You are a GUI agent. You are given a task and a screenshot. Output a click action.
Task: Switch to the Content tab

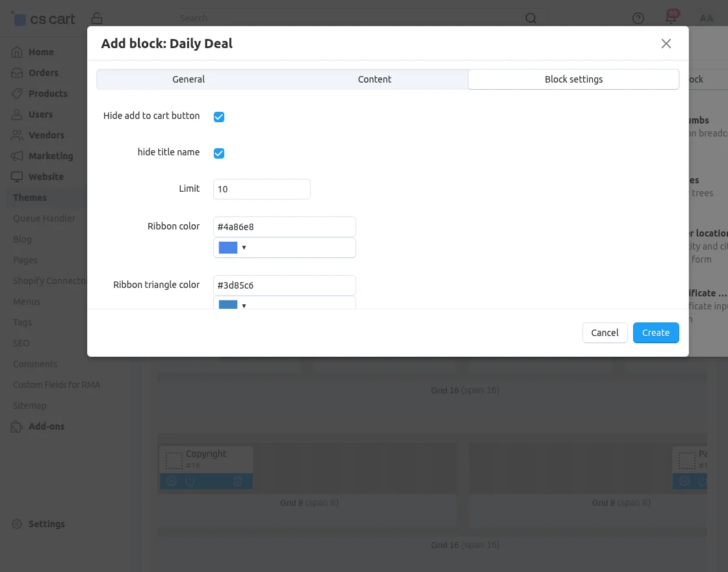374,79
